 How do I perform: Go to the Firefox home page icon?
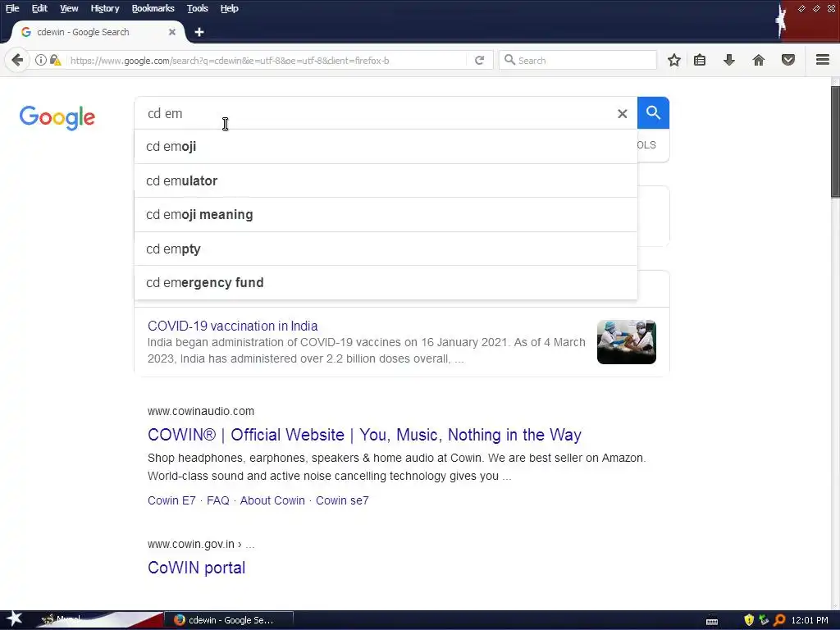tap(759, 60)
